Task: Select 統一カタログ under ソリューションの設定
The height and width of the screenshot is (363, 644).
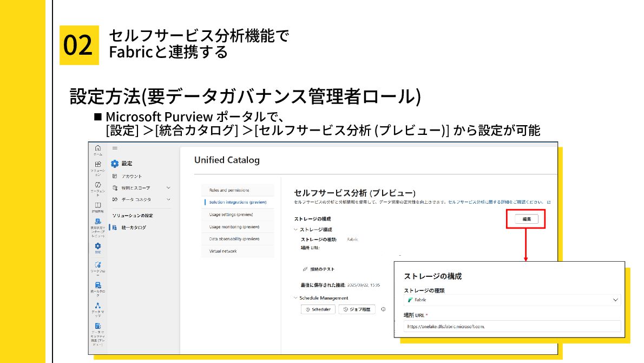Action: point(134,228)
